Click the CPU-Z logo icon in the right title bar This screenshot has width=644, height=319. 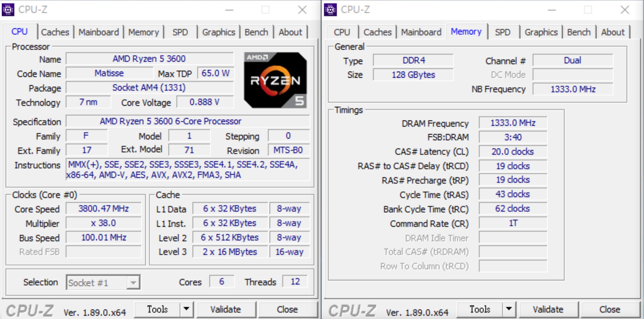pos(330,9)
